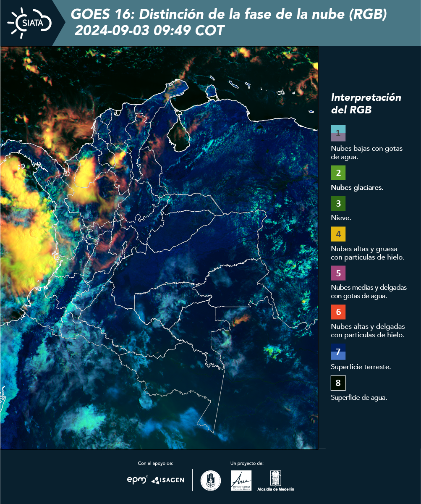The image size is (421, 504).
Task: Select dark green legend swatch 3, snow
Action: point(338,204)
